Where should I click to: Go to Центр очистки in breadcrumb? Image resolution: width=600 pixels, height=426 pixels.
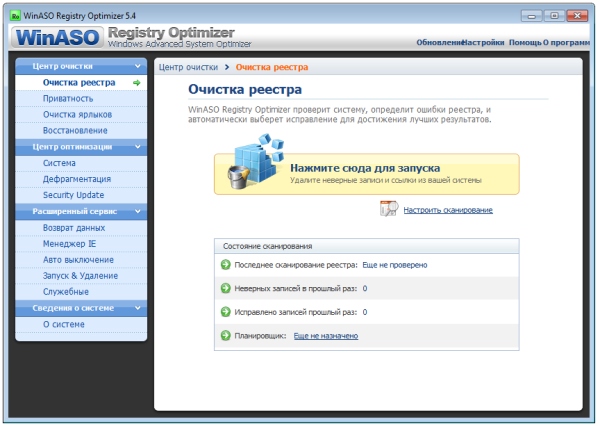coord(191,67)
